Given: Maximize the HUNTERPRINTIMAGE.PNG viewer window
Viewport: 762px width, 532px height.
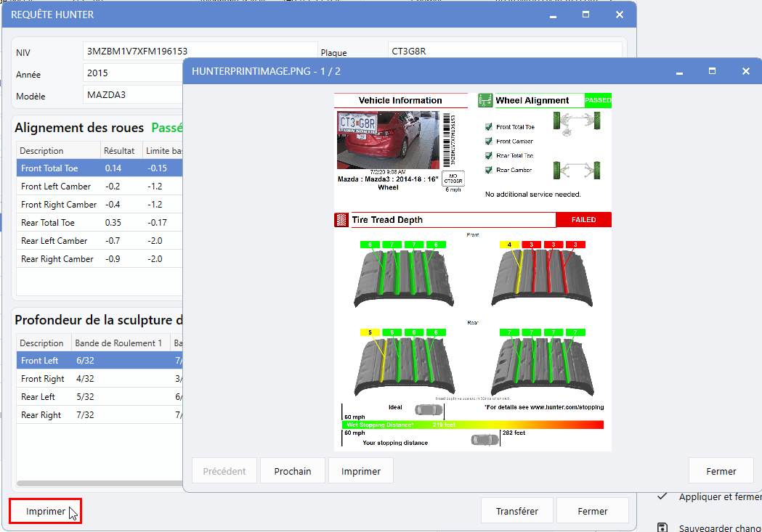Looking at the screenshot, I should (713, 71).
